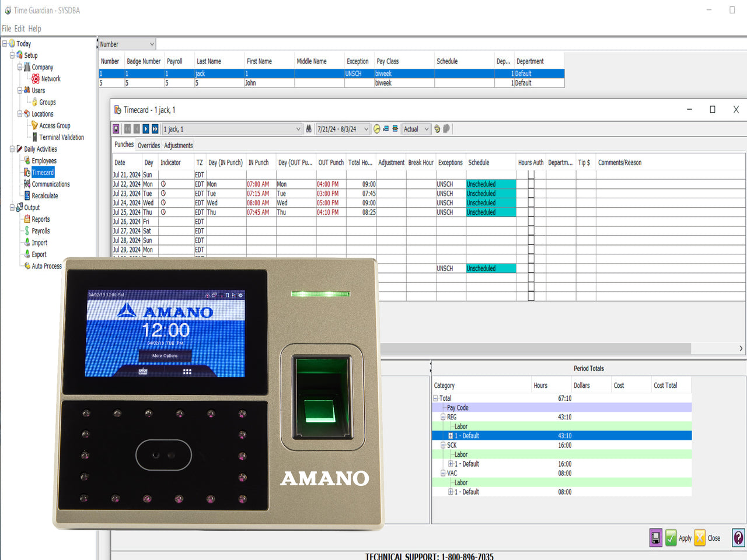Click the purple help question mark icon

738,538
